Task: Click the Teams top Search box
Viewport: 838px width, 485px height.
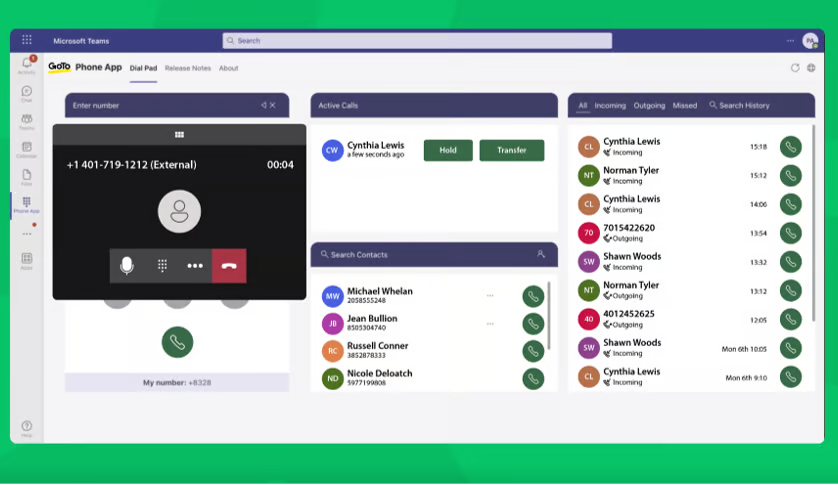Action: pos(417,41)
